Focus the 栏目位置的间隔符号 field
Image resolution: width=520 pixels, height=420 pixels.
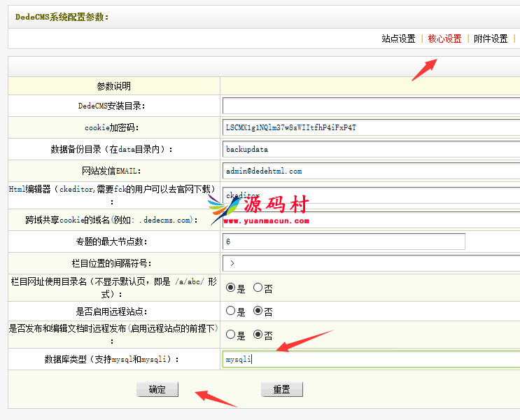point(371,263)
